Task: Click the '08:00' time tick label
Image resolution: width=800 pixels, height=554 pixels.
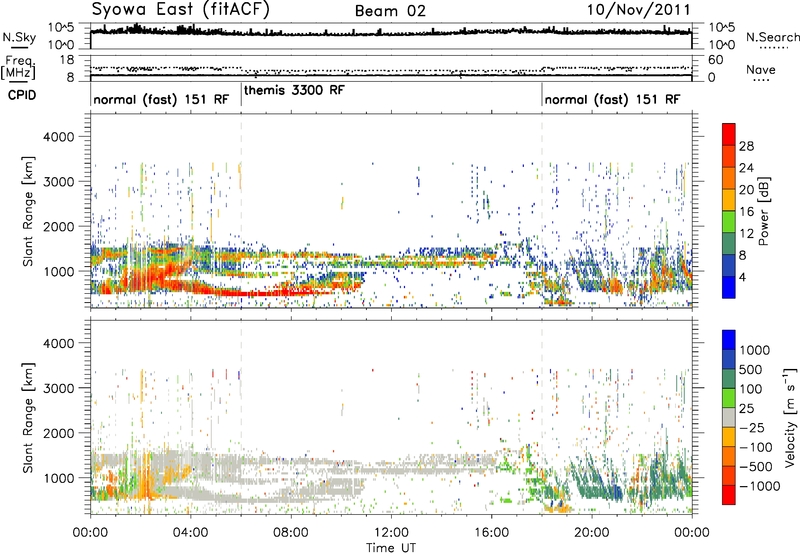Action: click(291, 533)
